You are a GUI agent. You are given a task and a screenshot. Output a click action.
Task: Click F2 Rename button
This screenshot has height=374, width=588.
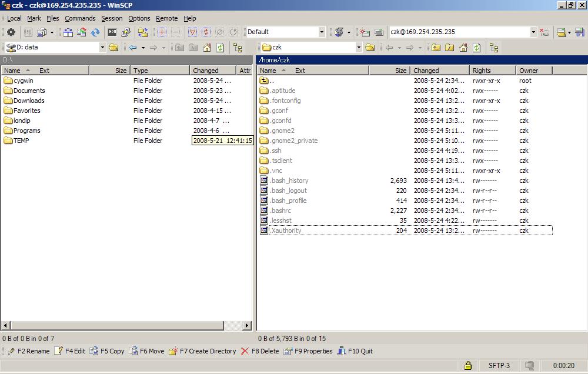pos(28,351)
